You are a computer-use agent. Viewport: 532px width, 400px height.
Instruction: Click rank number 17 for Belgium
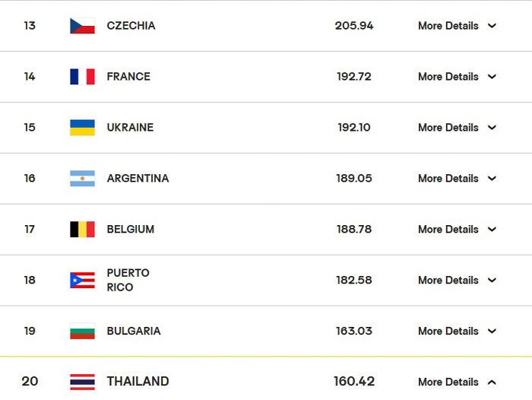click(30, 230)
